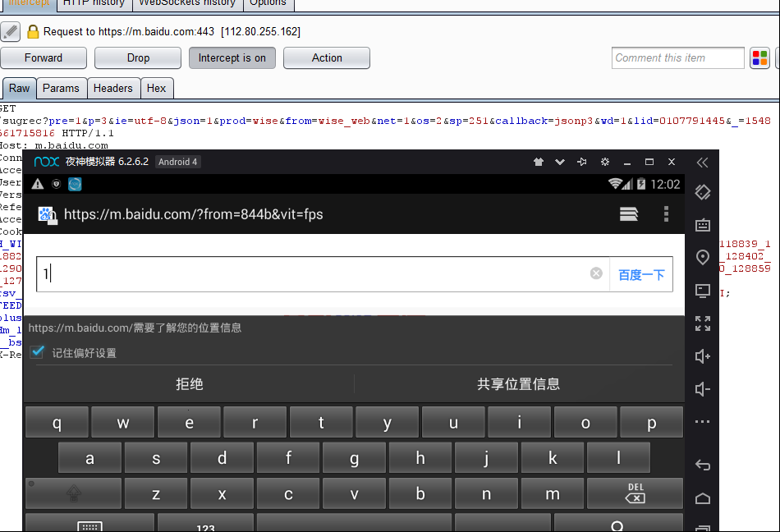Image resolution: width=780 pixels, height=532 pixels.
Task: Expand the Nox title bar dropdown arrow
Action: (x=560, y=162)
